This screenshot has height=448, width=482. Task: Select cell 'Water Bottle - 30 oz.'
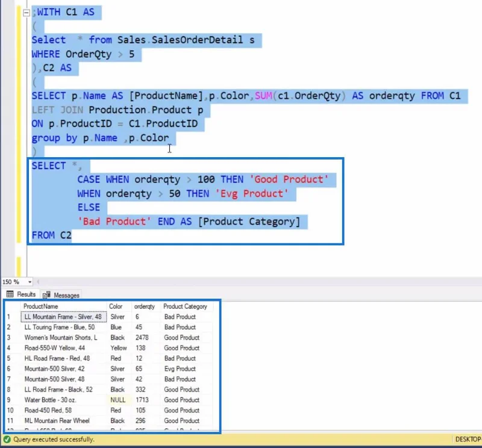[x=63, y=400]
